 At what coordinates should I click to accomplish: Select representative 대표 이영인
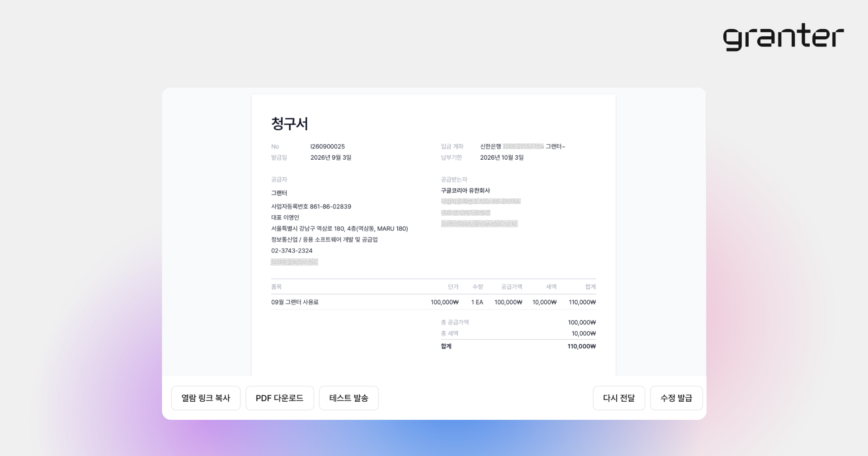click(285, 218)
